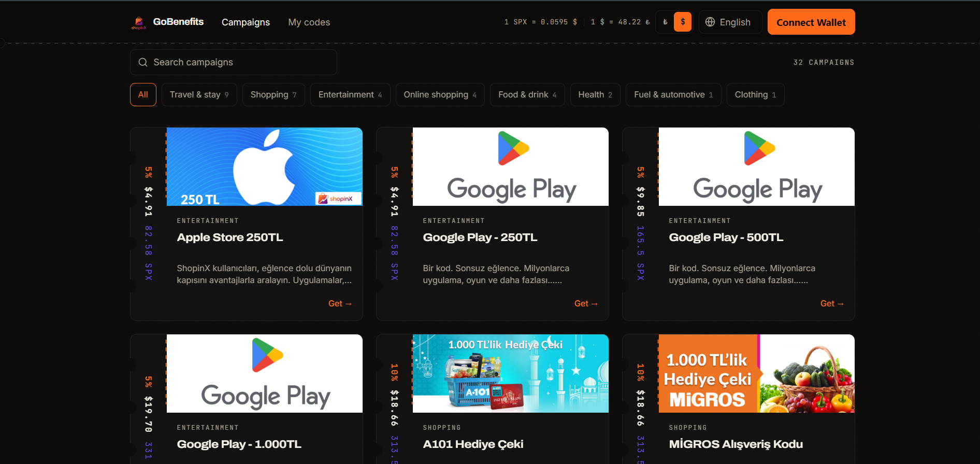
Task: Click the A101 Hediye Çeki title
Action: click(473, 444)
